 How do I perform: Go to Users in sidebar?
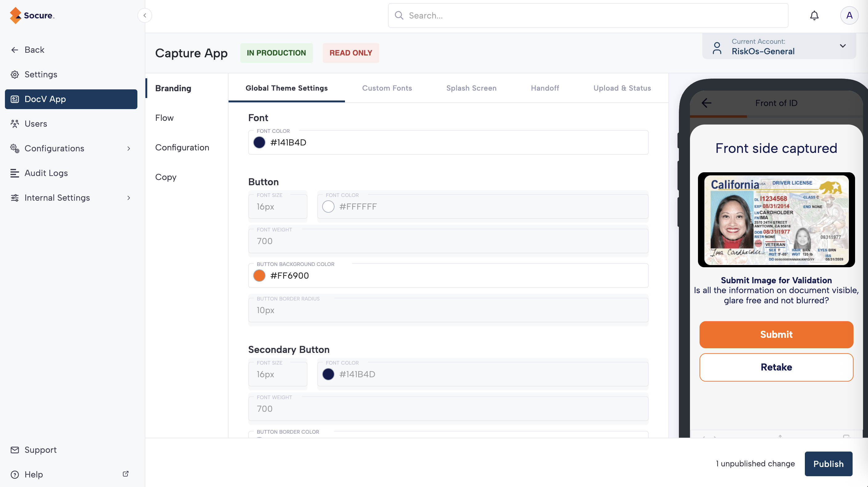click(36, 124)
